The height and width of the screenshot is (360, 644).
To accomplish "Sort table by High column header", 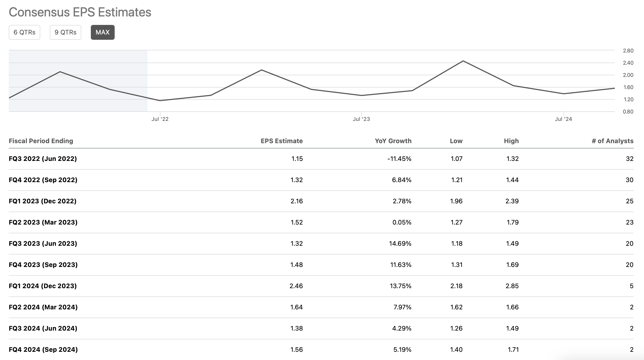I will (511, 141).
